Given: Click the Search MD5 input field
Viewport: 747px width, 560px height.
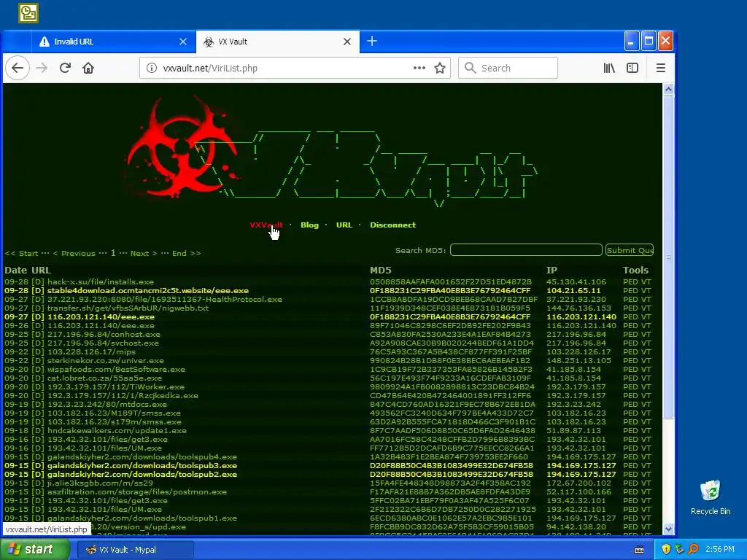Looking at the screenshot, I should pyautogui.click(x=526, y=250).
